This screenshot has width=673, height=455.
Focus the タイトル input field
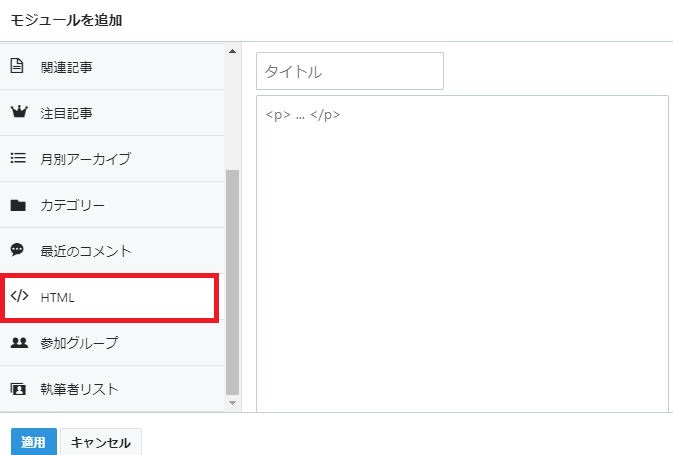click(350, 71)
